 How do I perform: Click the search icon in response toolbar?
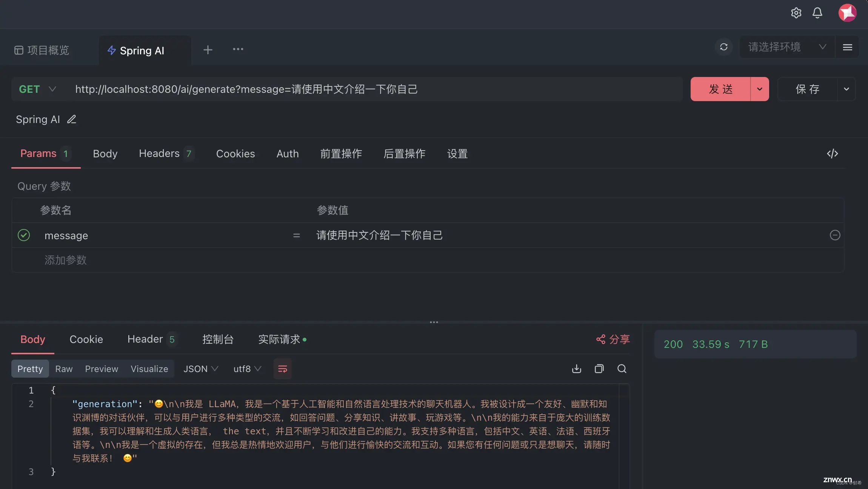click(x=622, y=368)
